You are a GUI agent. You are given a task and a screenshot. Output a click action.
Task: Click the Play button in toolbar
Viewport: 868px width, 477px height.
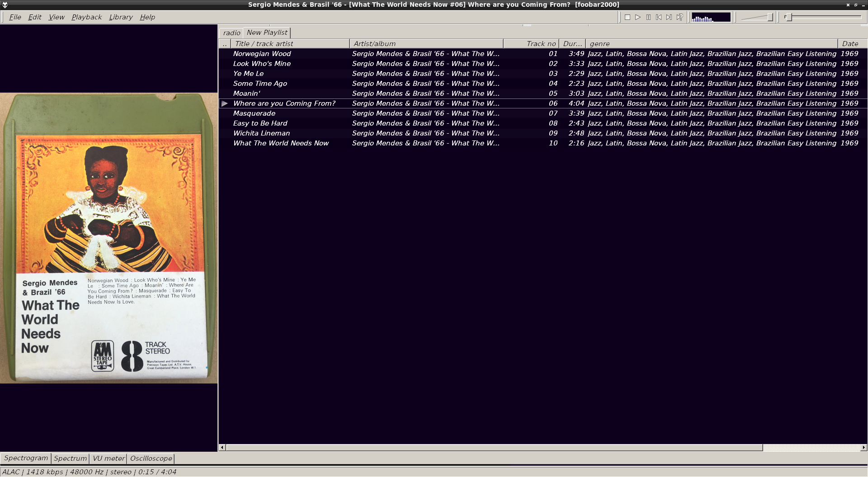point(638,17)
